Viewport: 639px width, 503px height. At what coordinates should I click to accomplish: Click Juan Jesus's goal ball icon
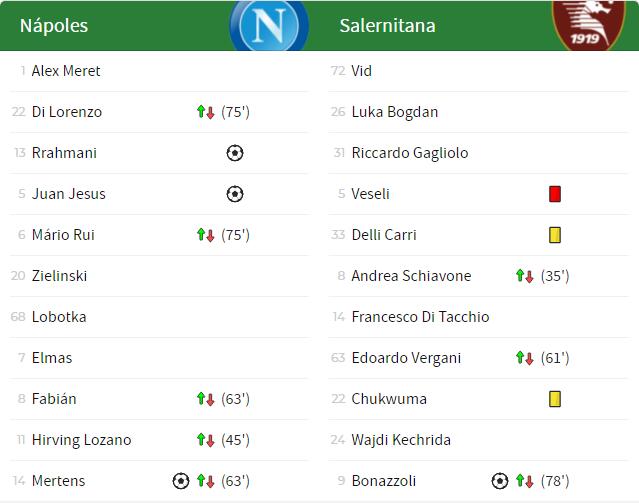coord(235,194)
